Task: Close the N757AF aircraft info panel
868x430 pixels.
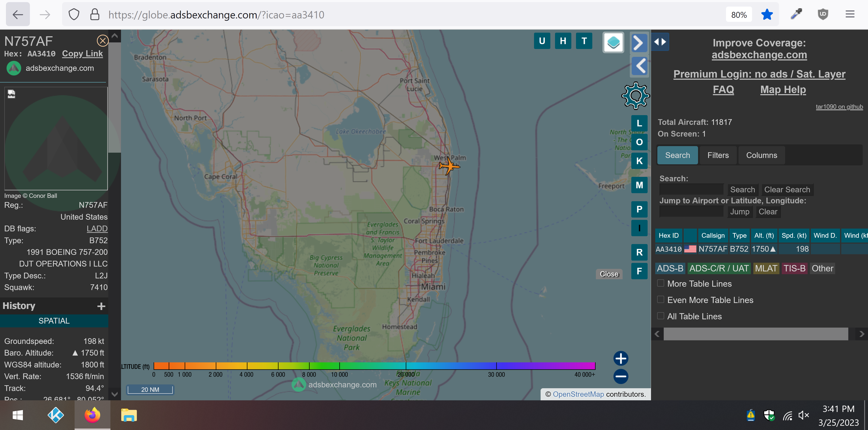Action: [102, 41]
